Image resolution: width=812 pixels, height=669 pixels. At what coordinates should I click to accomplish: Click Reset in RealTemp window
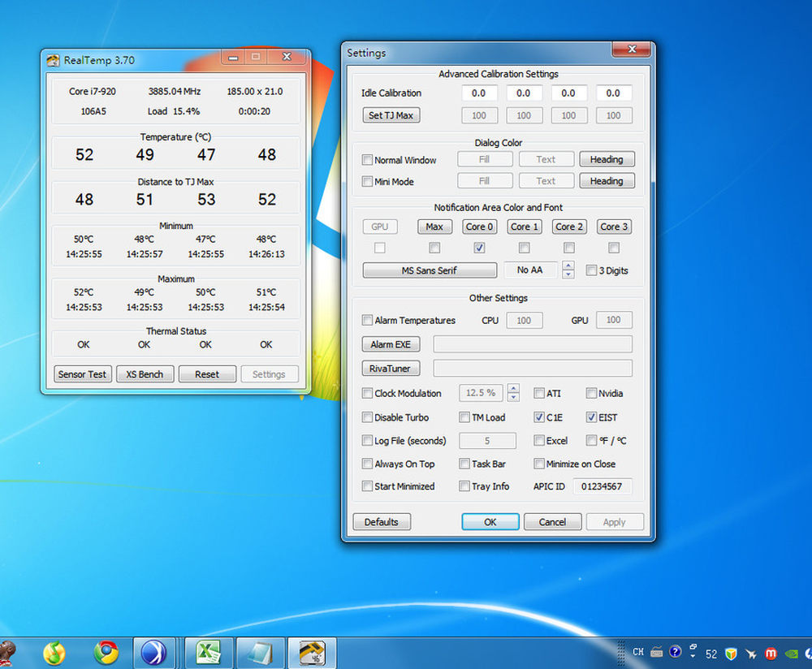click(x=207, y=374)
